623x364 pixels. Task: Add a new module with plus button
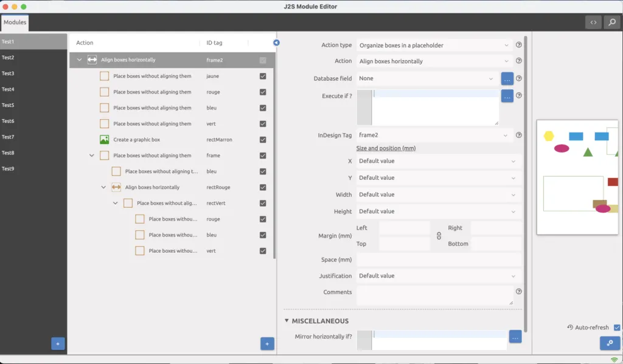pyautogui.click(x=58, y=343)
